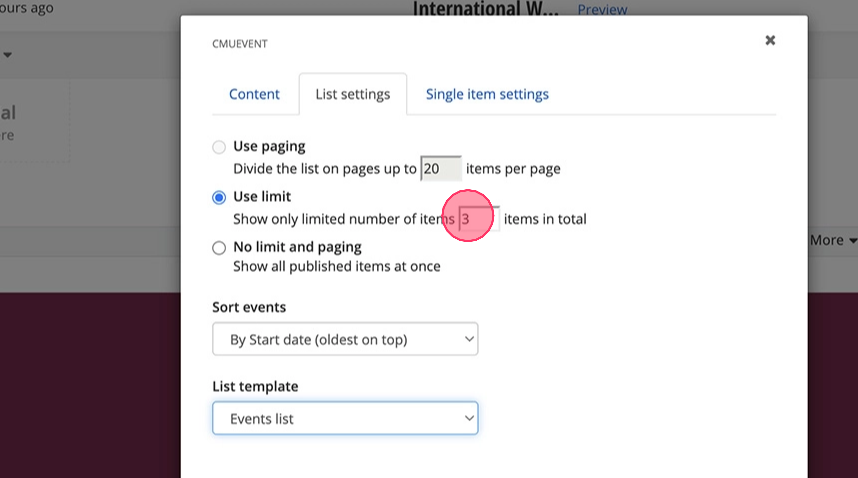
Task: Select the List settings tab
Action: 352,94
